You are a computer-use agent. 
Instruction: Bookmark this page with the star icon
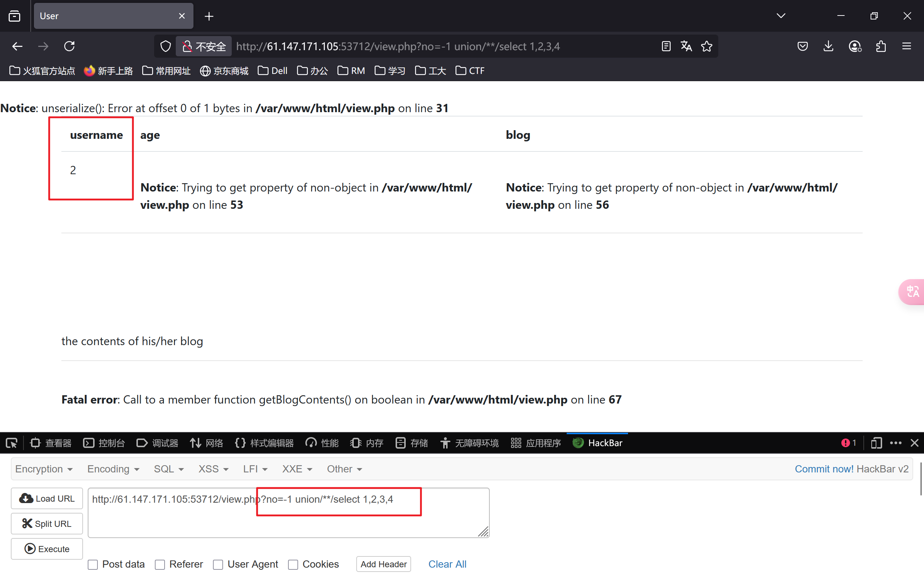706,47
